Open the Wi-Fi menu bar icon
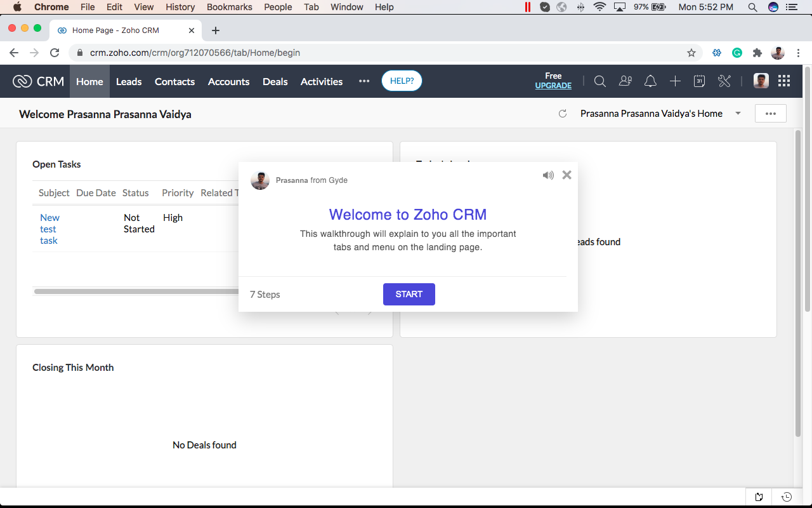The height and width of the screenshot is (508, 812). [599, 7]
